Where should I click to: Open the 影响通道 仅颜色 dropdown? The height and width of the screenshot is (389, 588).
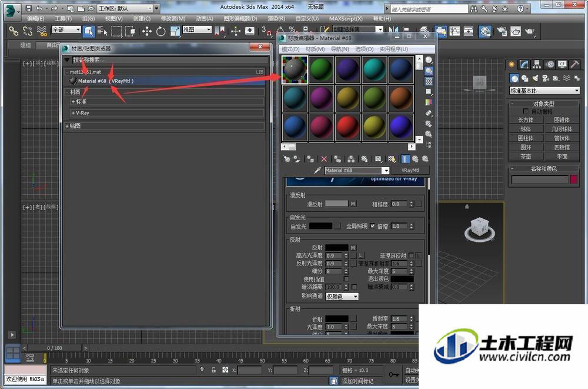[x=342, y=296]
